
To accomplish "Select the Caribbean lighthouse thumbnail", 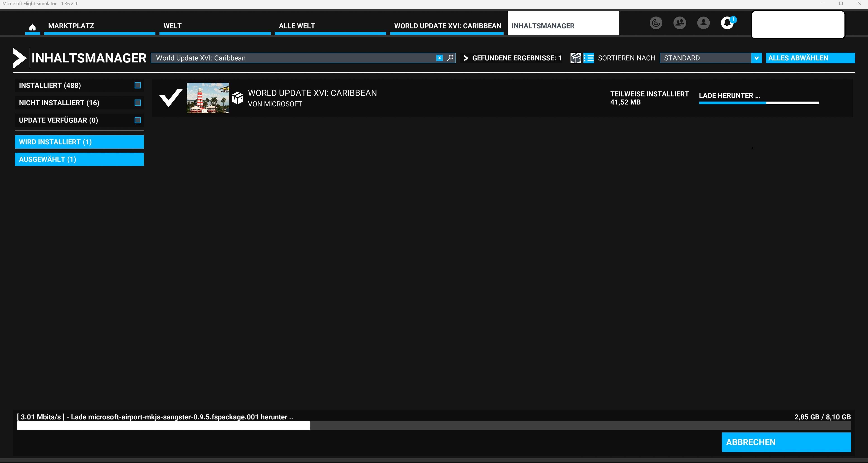I will (208, 98).
